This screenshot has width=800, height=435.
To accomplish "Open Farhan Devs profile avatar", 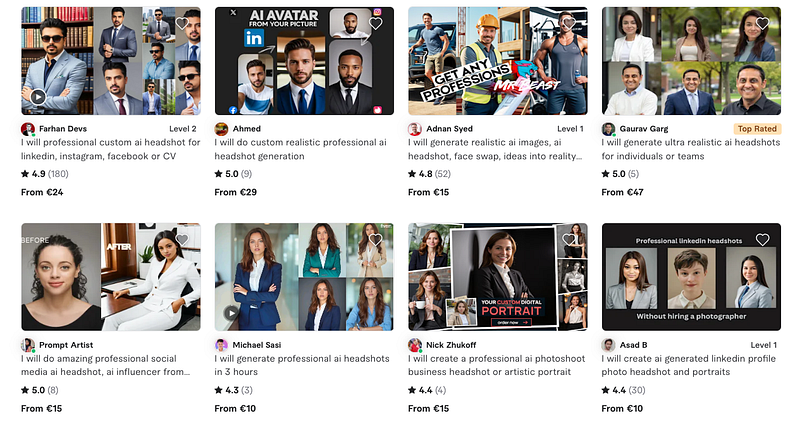I will 28,129.
